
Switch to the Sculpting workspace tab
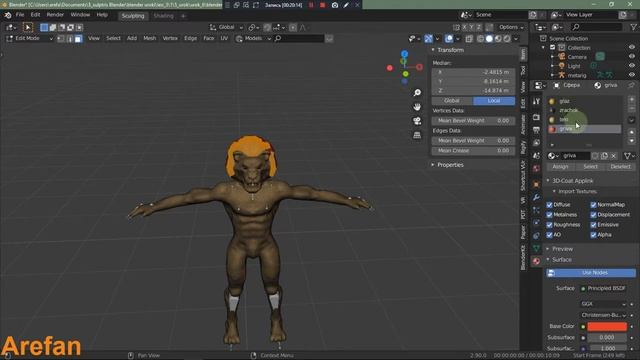coord(133,16)
